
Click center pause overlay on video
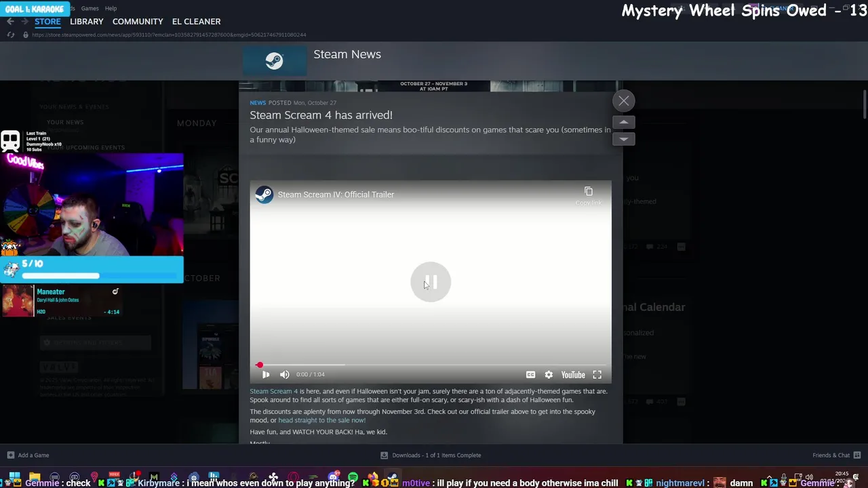(431, 282)
